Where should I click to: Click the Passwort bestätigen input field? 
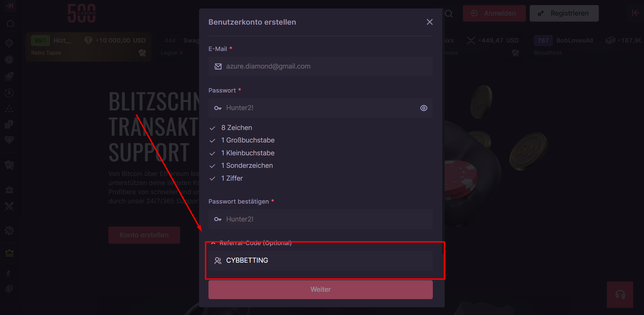click(320, 219)
